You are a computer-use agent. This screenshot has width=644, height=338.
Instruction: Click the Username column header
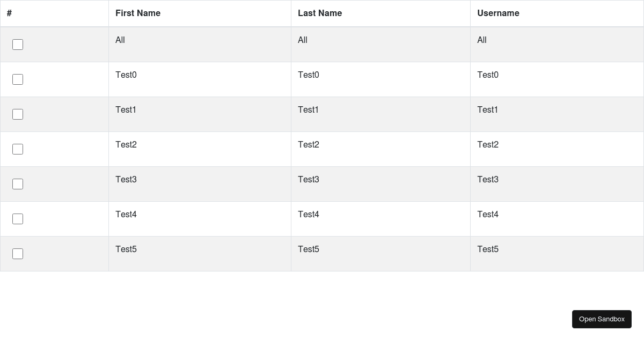[x=498, y=13]
